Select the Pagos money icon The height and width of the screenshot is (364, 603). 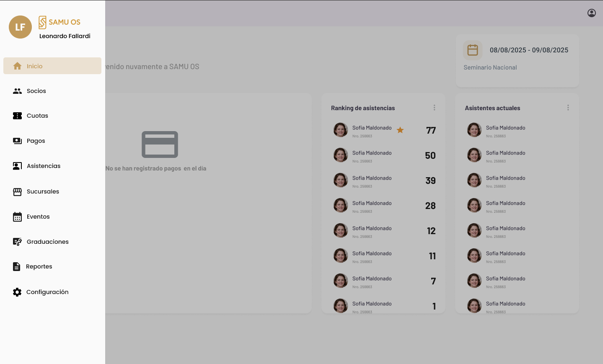pyautogui.click(x=17, y=141)
